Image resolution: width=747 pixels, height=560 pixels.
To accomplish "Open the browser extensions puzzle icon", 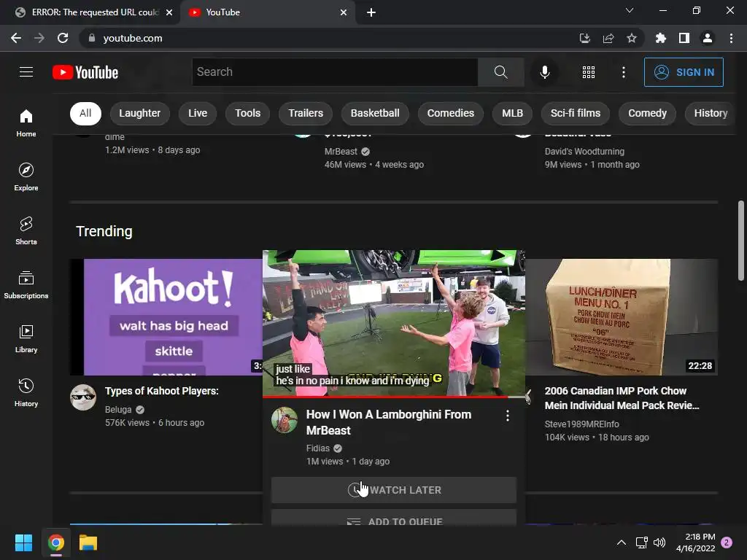I will click(660, 38).
